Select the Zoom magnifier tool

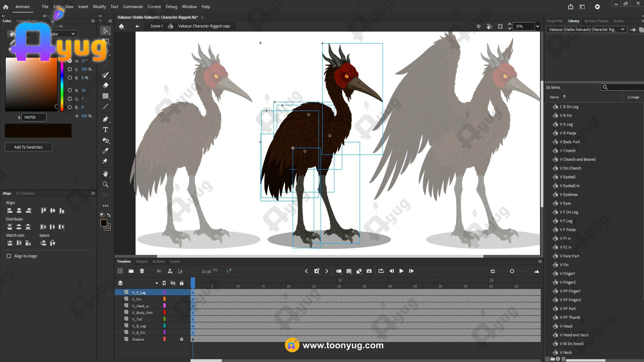coord(105,184)
